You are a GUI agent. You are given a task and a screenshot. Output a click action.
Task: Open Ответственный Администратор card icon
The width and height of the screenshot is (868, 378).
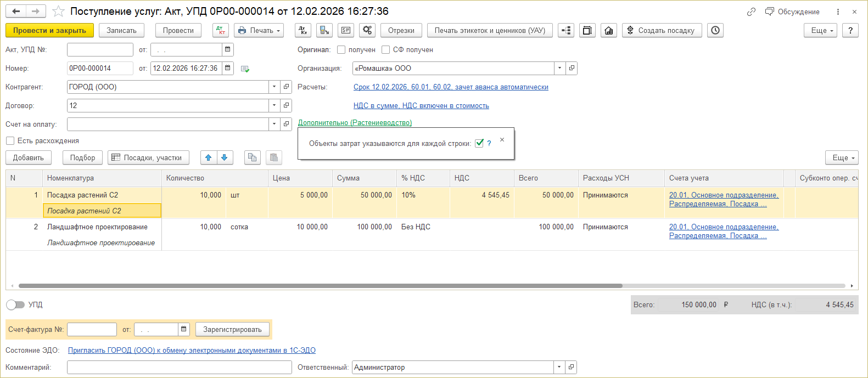click(x=572, y=367)
